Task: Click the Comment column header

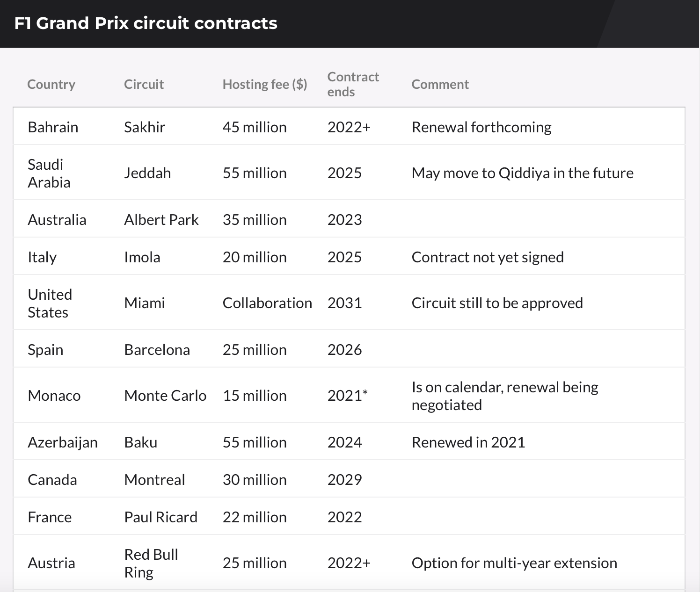Action: [x=440, y=84]
